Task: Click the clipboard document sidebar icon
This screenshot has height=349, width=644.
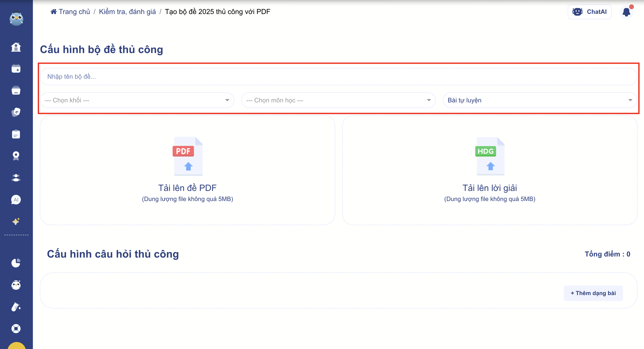Action: (16, 134)
